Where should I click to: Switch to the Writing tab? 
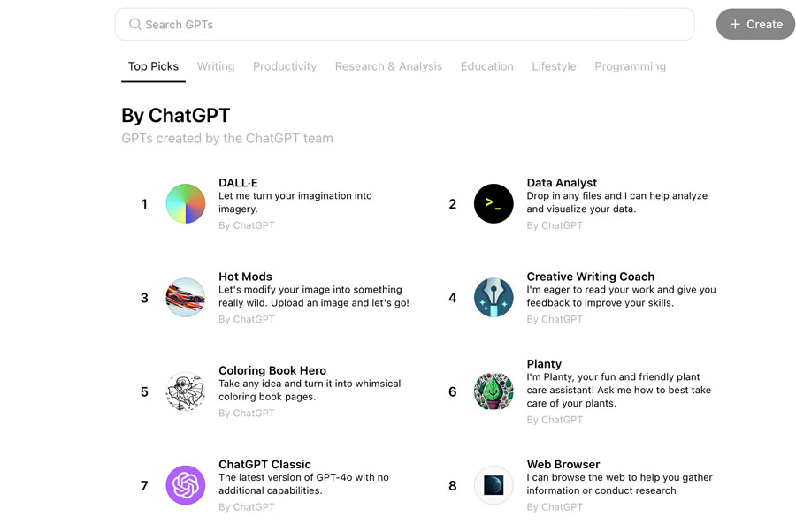pyautogui.click(x=216, y=66)
